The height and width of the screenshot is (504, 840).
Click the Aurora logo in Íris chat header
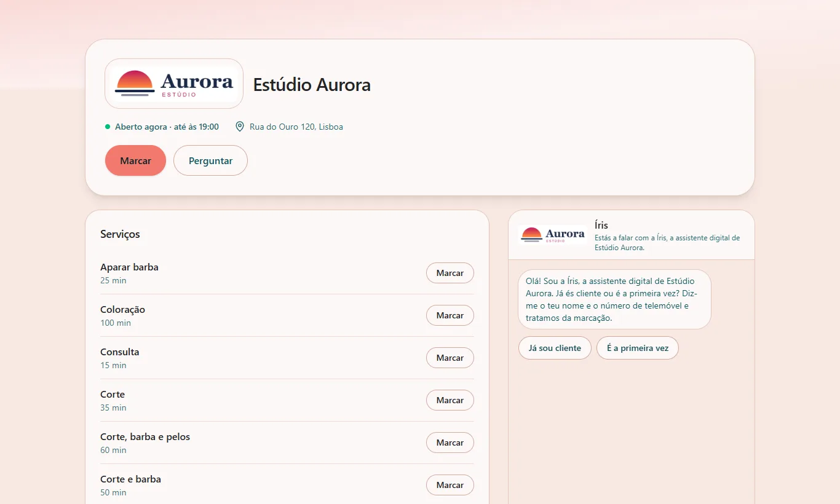tap(552, 235)
